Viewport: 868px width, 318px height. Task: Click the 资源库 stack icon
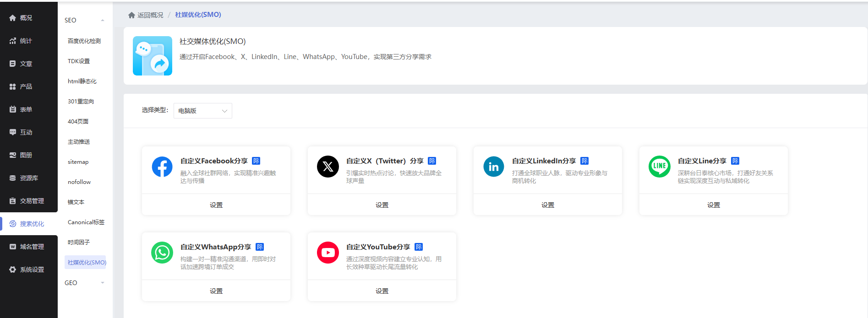(13, 178)
